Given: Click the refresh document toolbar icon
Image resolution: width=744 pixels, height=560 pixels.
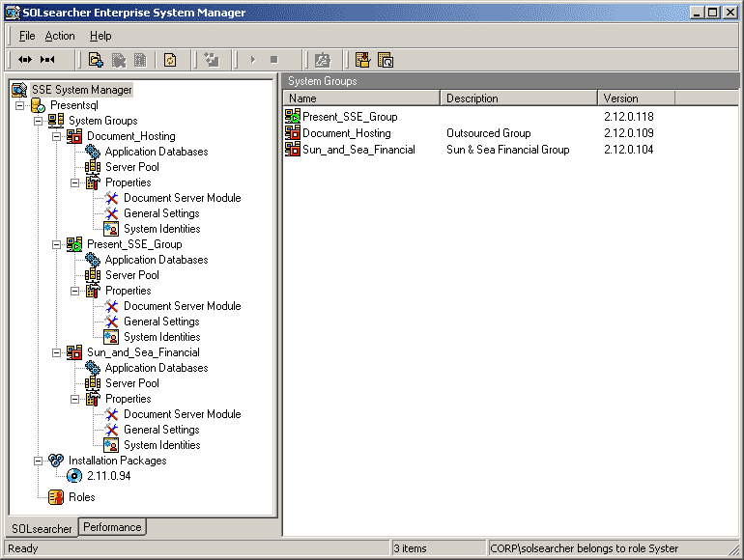Looking at the screenshot, I should point(170,60).
